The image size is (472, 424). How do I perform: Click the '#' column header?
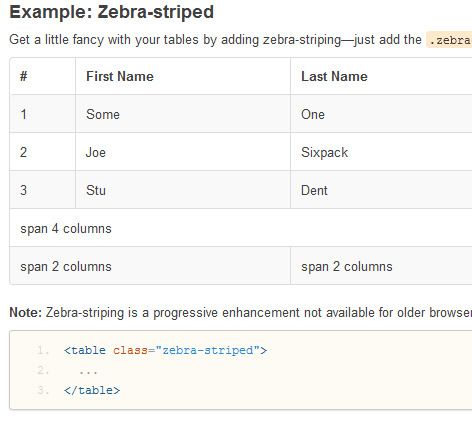click(43, 76)
